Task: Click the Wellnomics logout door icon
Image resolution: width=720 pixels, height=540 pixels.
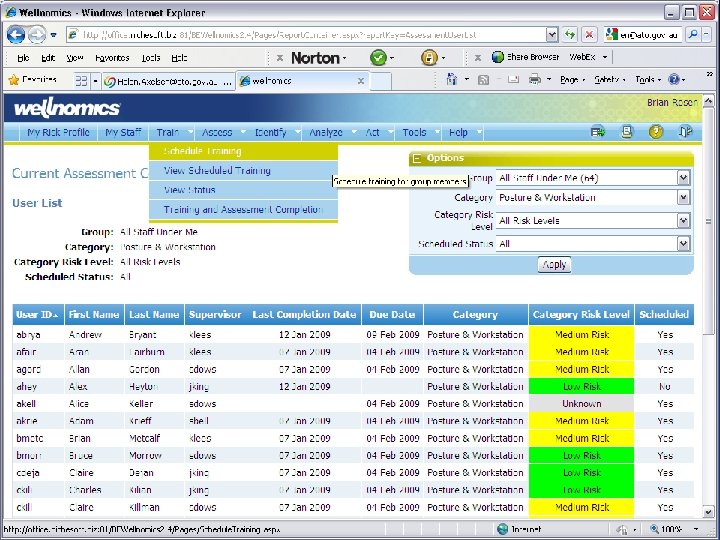Action: click(685, 132)
